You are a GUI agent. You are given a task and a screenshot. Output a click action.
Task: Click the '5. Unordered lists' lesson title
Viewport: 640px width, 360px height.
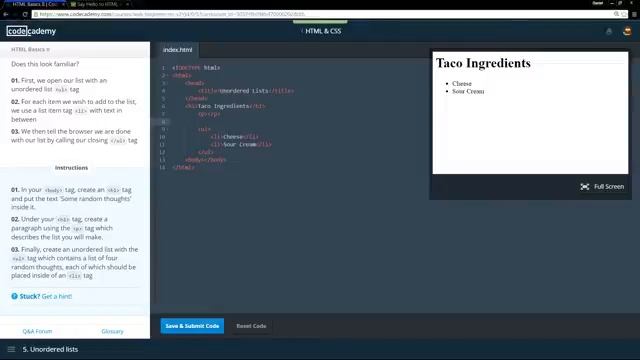click(x=50, y=349)
